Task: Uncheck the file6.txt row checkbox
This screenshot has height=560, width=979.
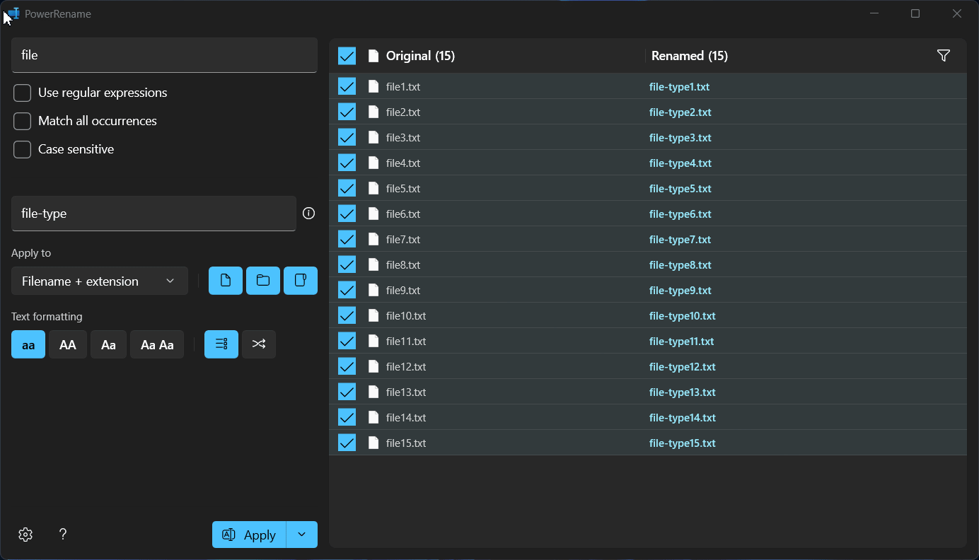Action: [347, 214]
